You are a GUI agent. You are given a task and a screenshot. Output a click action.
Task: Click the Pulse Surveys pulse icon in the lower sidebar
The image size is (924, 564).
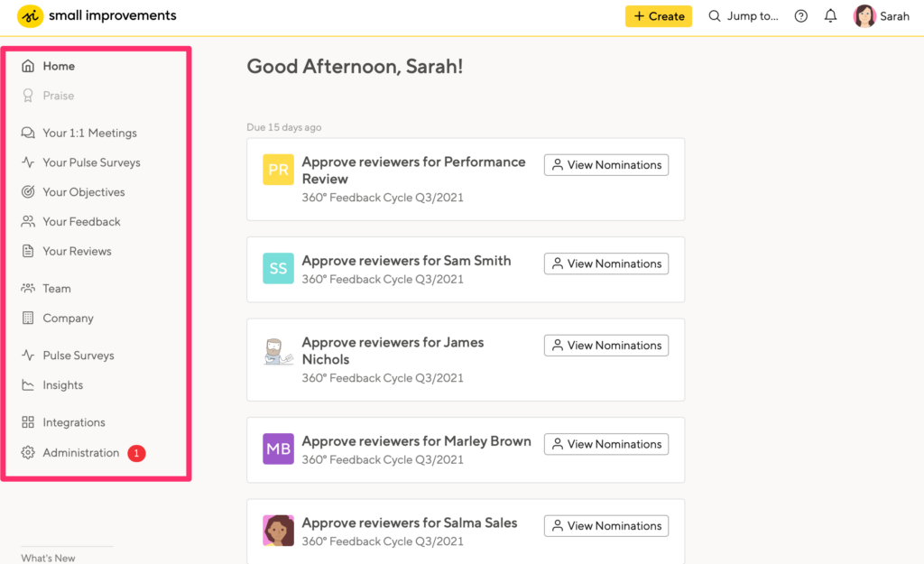[x=28, y=355]
